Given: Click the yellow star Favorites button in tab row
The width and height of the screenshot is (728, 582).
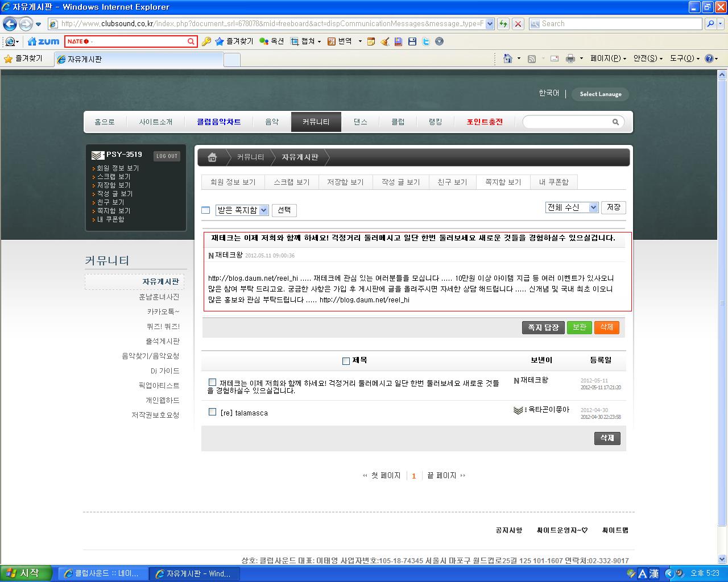Looking at the screenshot, I should click(x=23, y=59).
